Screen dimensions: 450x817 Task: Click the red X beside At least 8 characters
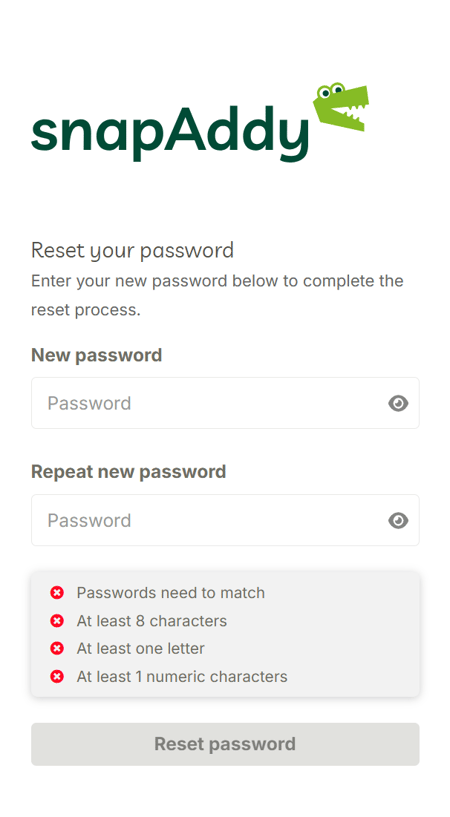click(57, 621)
